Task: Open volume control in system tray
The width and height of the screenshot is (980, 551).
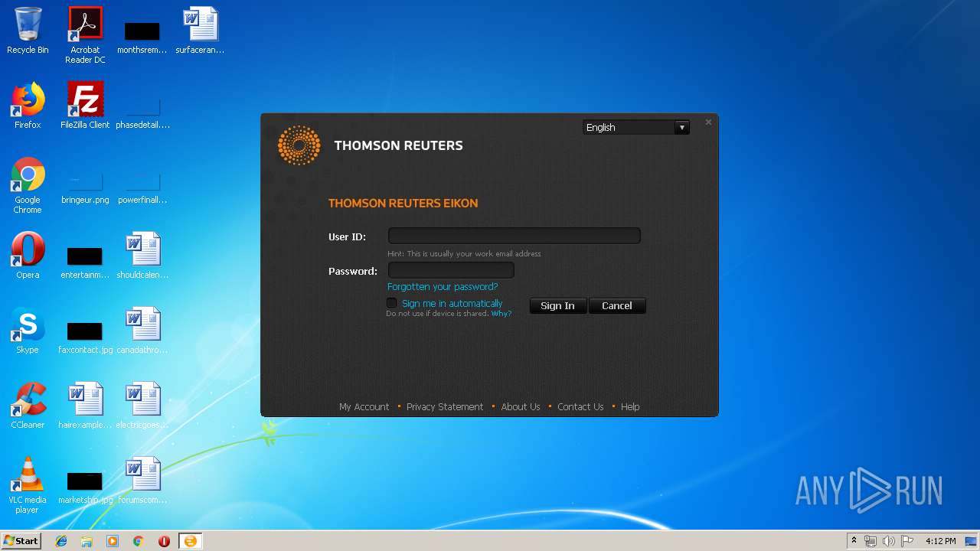Action: 889,541
